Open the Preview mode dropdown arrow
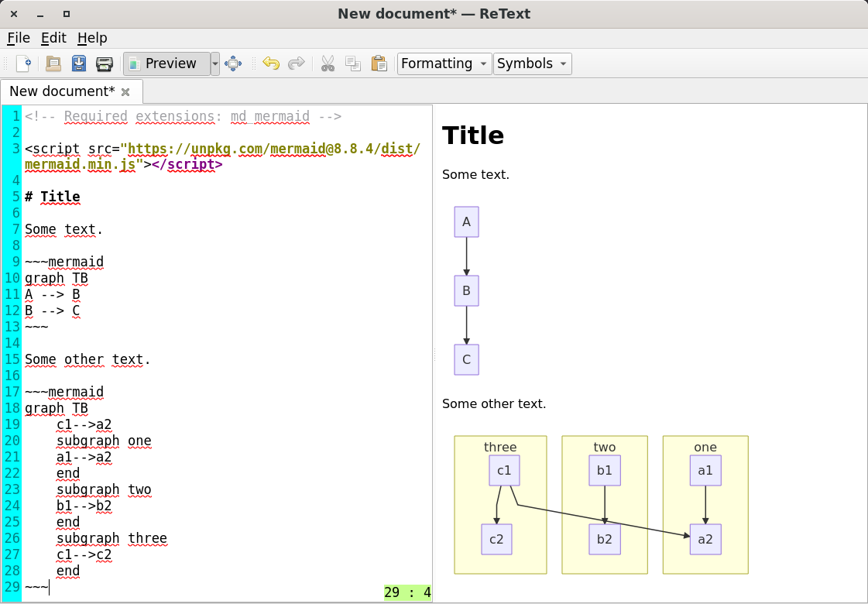This screenshot has height=604, width=868. point(214,63)
